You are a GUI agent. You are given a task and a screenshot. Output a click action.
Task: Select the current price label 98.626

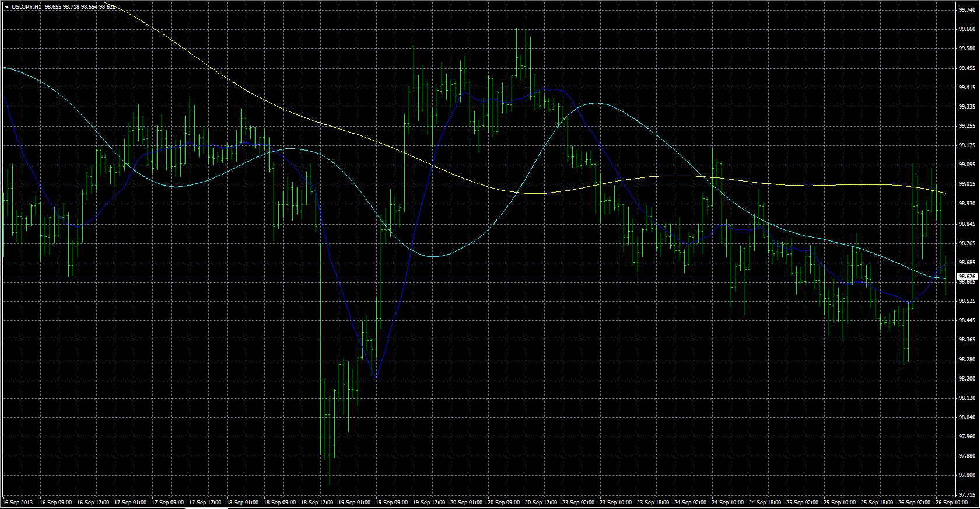967,276
